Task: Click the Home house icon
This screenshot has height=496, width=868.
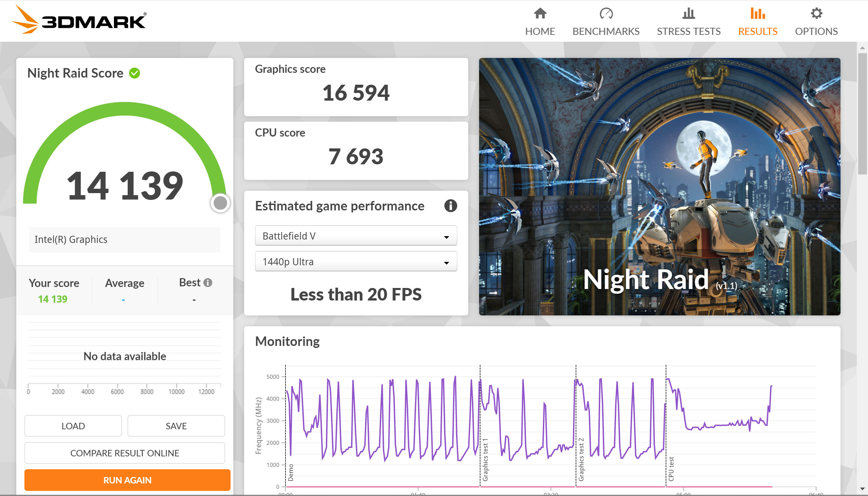Action: (540, 14)
